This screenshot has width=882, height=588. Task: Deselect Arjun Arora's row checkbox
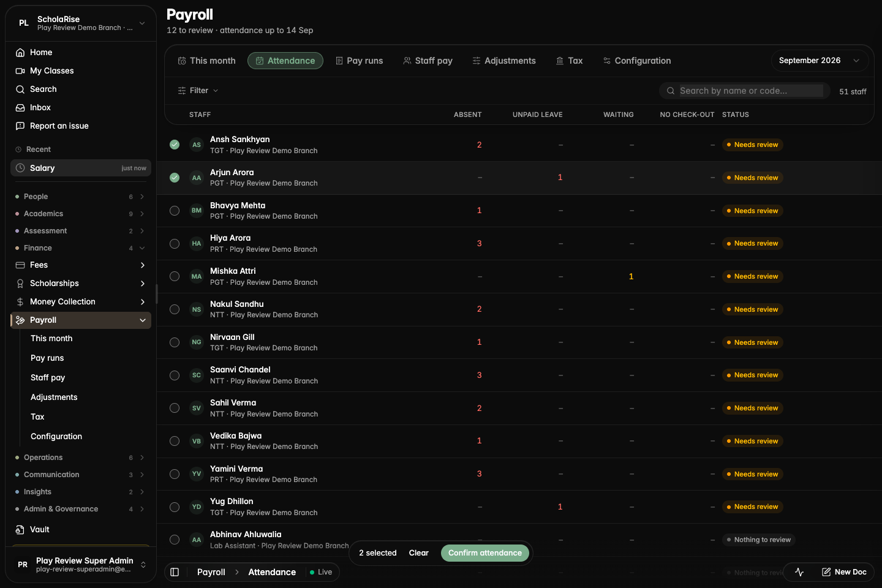(175, 178)
